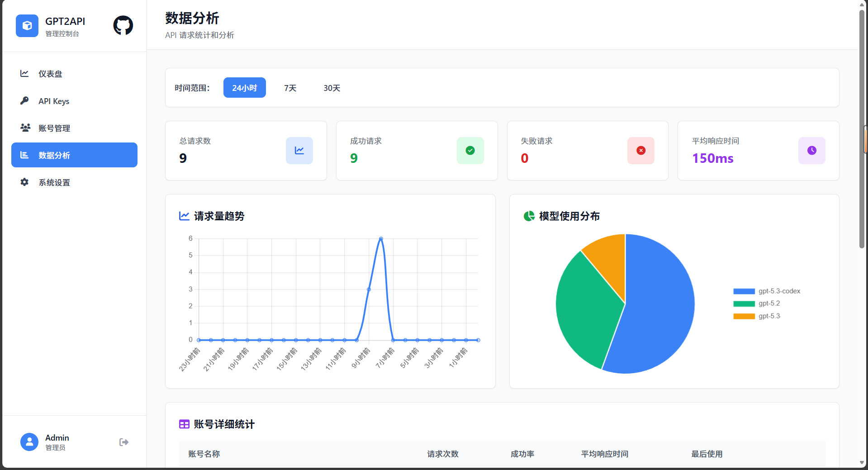Click the GPT2API cube logo icon
868x470 pixels.
coord(27,26)
